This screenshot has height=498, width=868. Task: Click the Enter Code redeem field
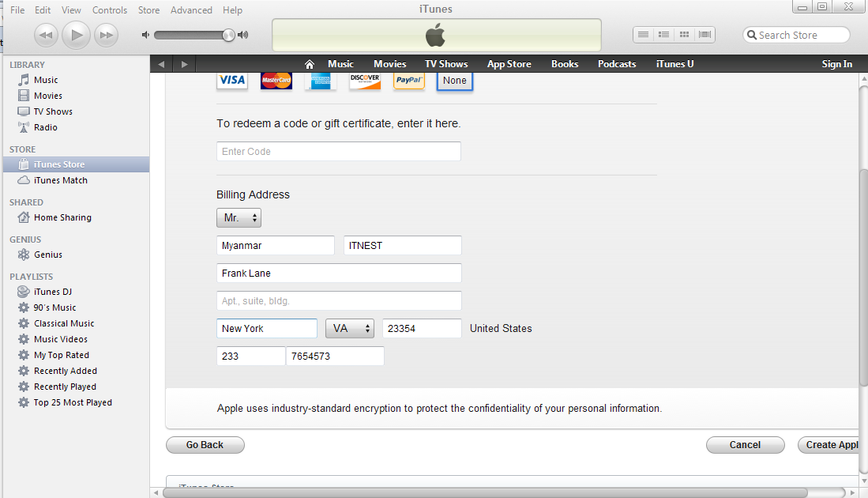point(339,151)
